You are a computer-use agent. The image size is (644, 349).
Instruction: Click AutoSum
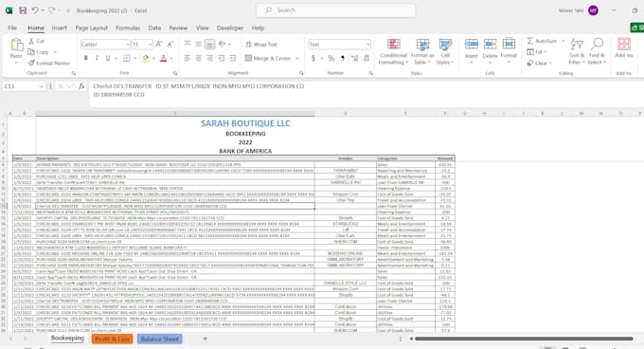(x=542, y=41)
